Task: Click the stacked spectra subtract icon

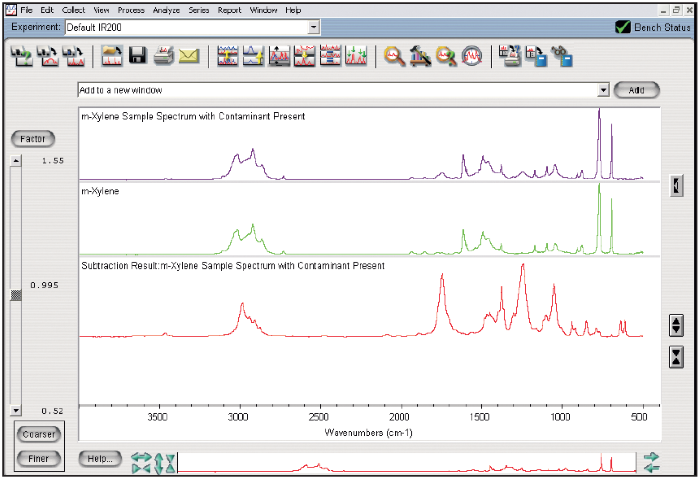Action: pos(228,56)
